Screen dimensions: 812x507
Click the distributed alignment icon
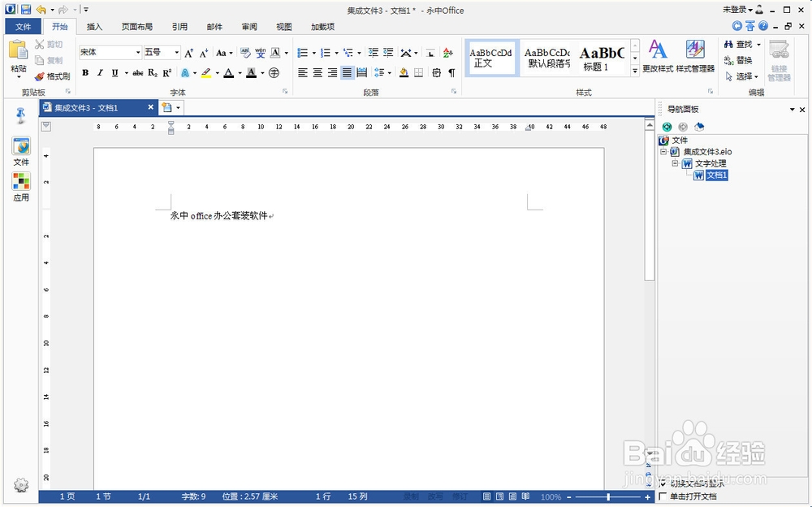[x=362, y=73]
